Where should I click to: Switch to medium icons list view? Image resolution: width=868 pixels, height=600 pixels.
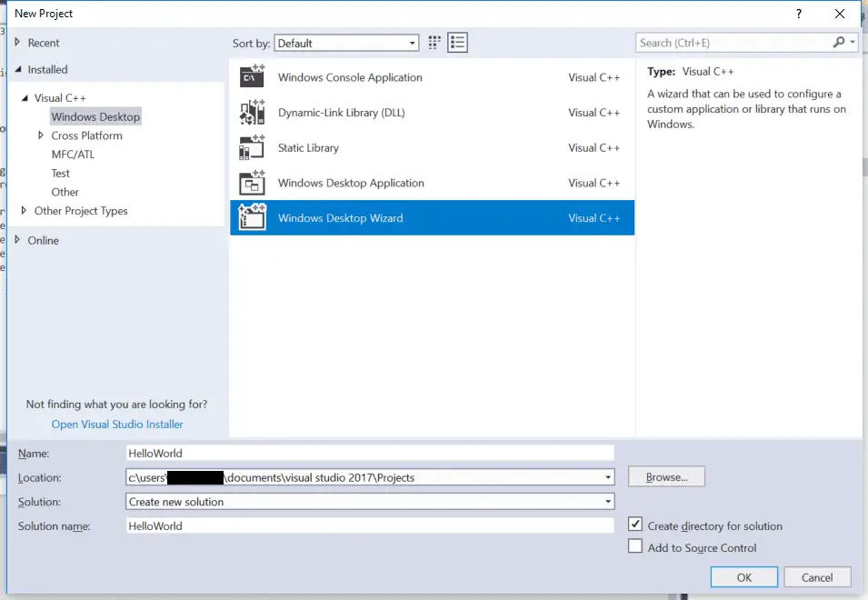[x=457, y=42]
